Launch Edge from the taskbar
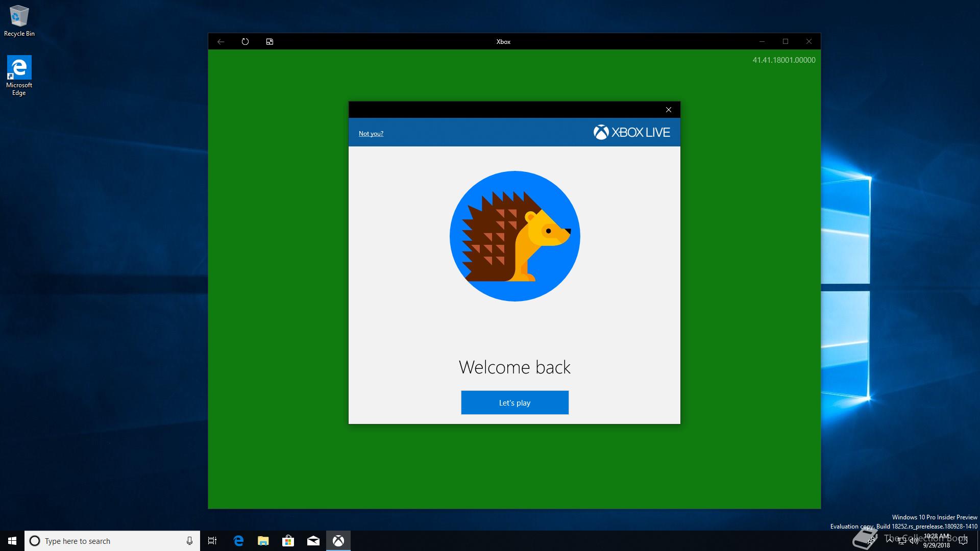Screen dimensions: 980x551 238,541
